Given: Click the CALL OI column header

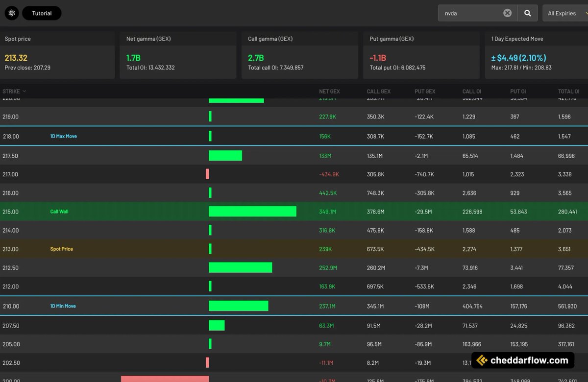Looking at the screenshot, I should pos(472,91).
